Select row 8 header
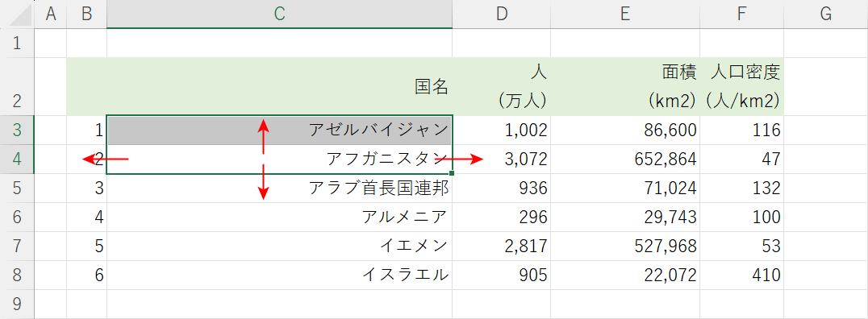 pos(17,275)
